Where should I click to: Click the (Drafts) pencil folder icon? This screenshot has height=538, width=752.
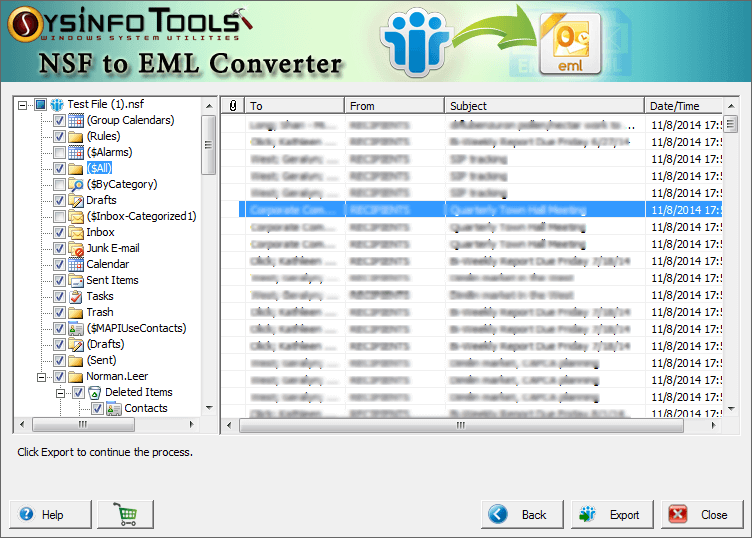coord(76,344)
